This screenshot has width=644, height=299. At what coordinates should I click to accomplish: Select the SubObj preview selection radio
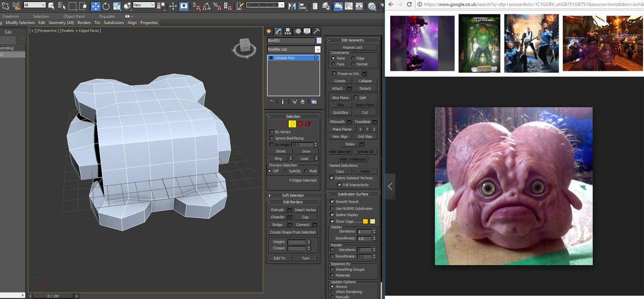pyautogui.click(x=284, y=171)
